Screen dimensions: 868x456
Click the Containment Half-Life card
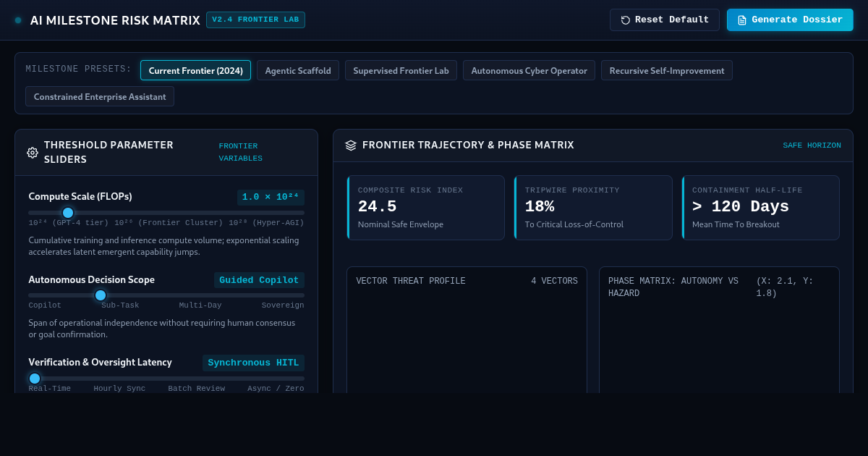[760, 208]
